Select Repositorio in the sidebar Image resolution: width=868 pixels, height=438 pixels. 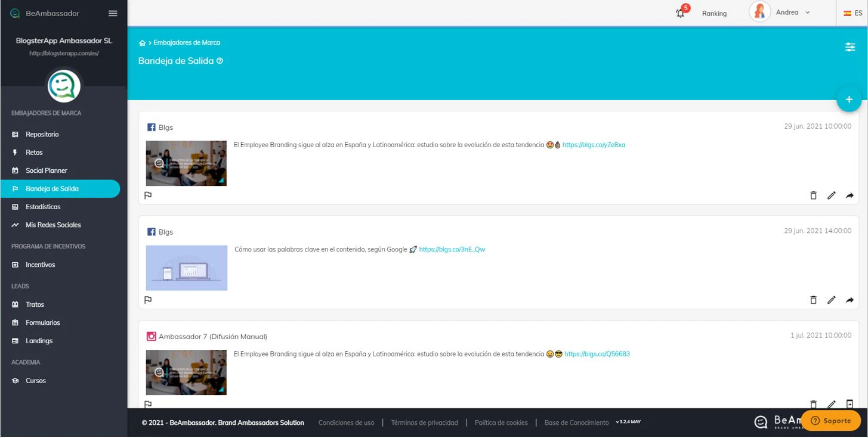click(43, 134)
